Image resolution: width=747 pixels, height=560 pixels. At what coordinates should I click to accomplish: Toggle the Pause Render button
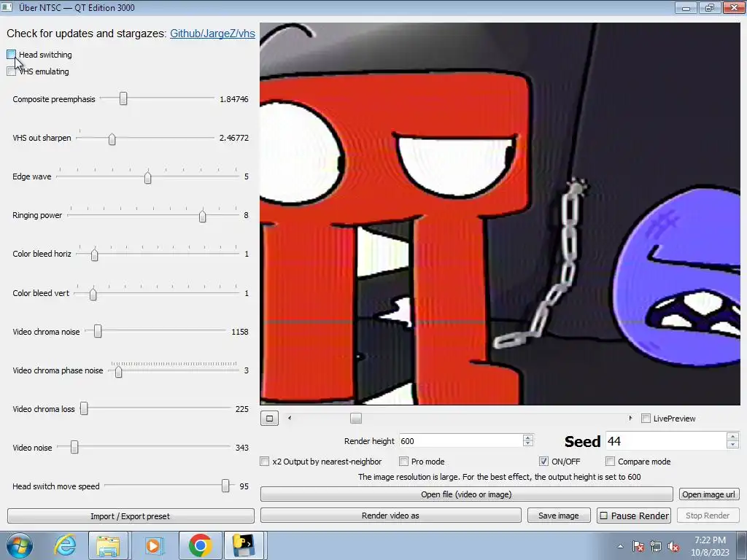click(x=634, y=516)
